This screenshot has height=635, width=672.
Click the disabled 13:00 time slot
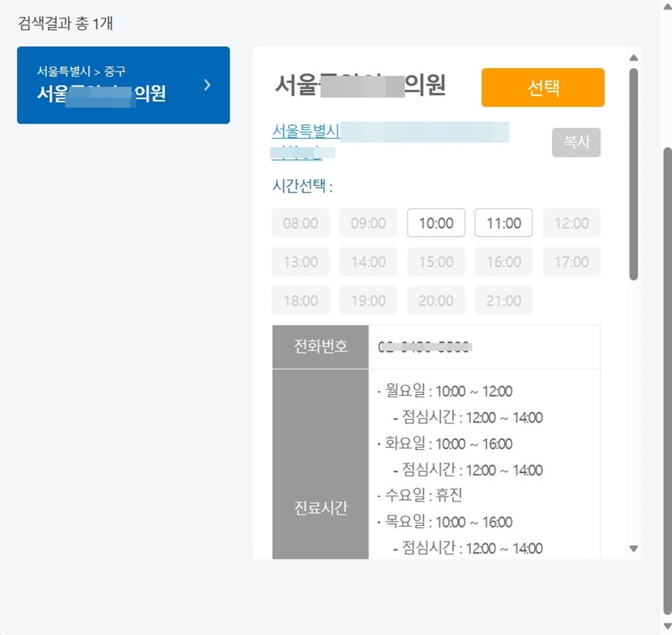[301, 261]
